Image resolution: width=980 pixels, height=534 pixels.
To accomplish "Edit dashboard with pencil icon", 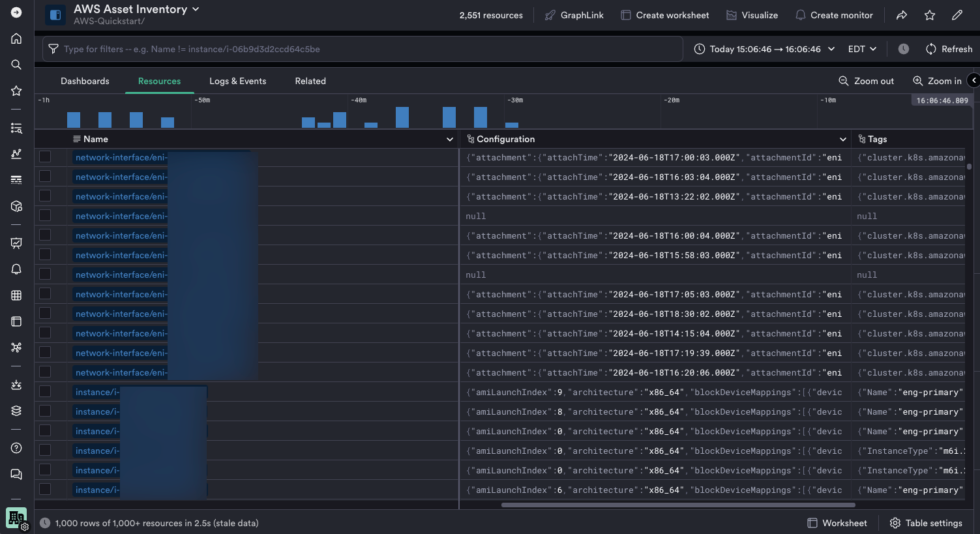I will coord(957,15).
